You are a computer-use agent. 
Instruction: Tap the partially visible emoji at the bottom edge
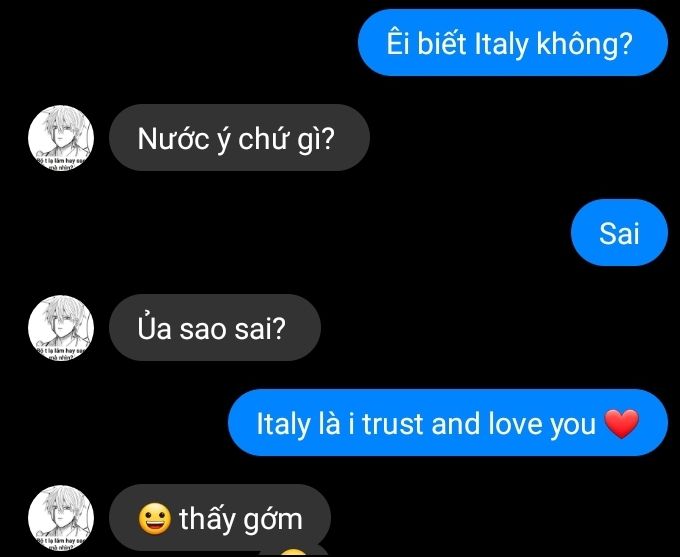click(293, 553)
